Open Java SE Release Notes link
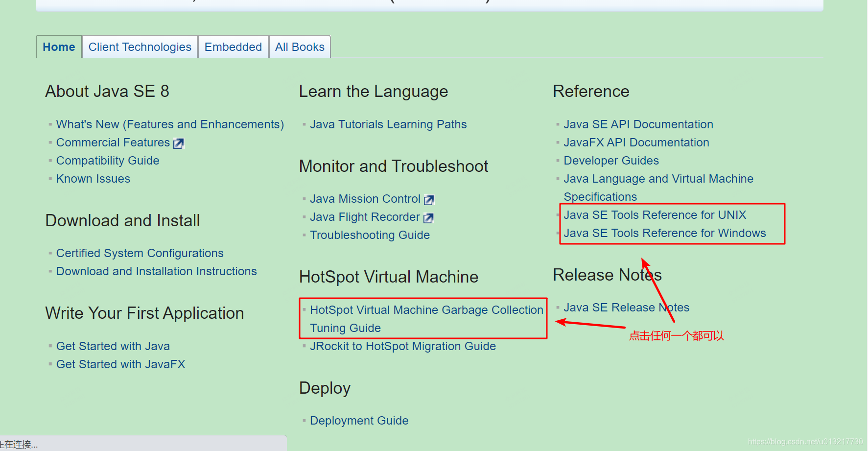The width and height of the screenshot is (868, 451). pyautogui.click(x=627, y=308)
